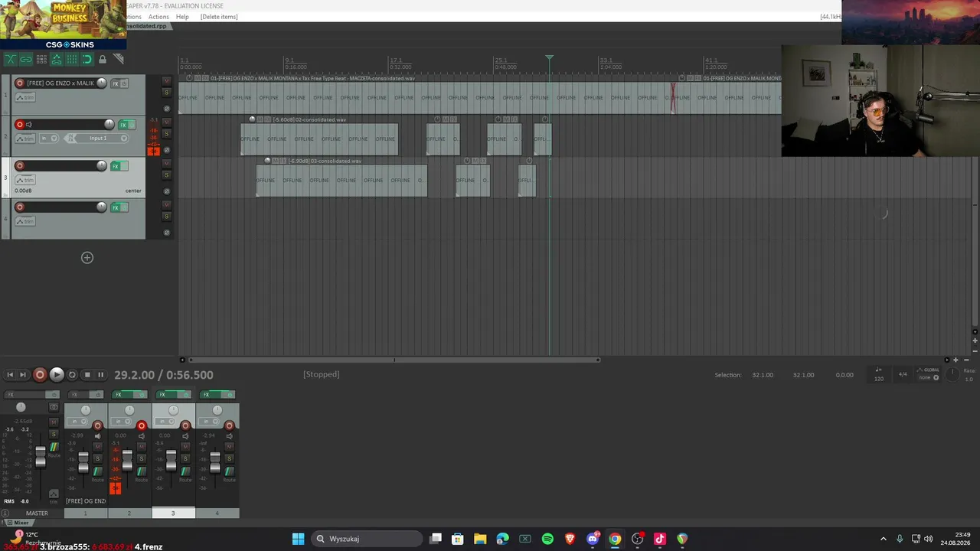The image size is (980, 551).
Task: Open Spotify from the taskbar
Action: (547, 539)
